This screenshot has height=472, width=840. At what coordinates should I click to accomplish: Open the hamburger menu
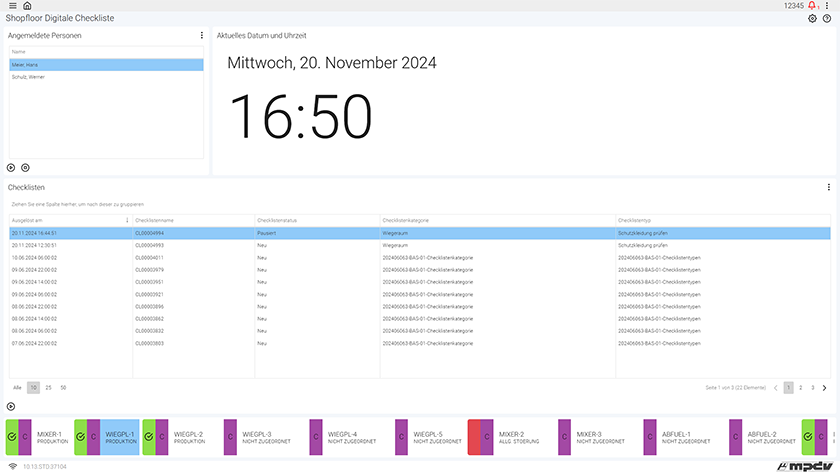(11, 6)
